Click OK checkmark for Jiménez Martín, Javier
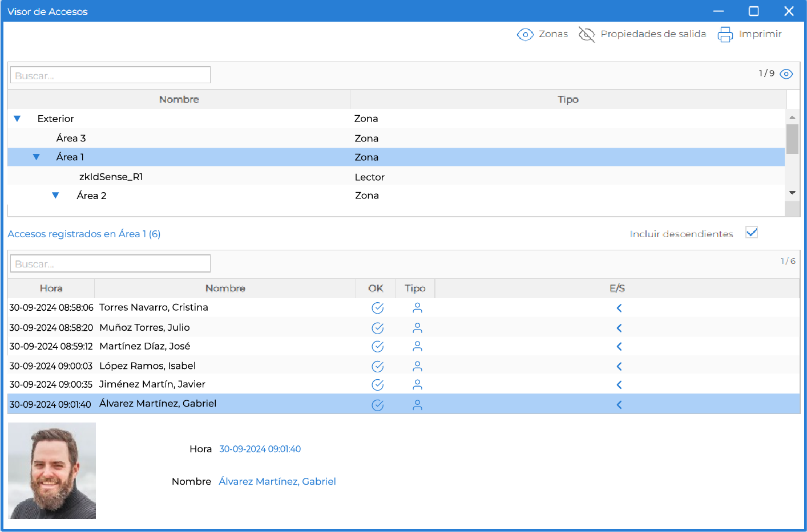 point(377,385)
